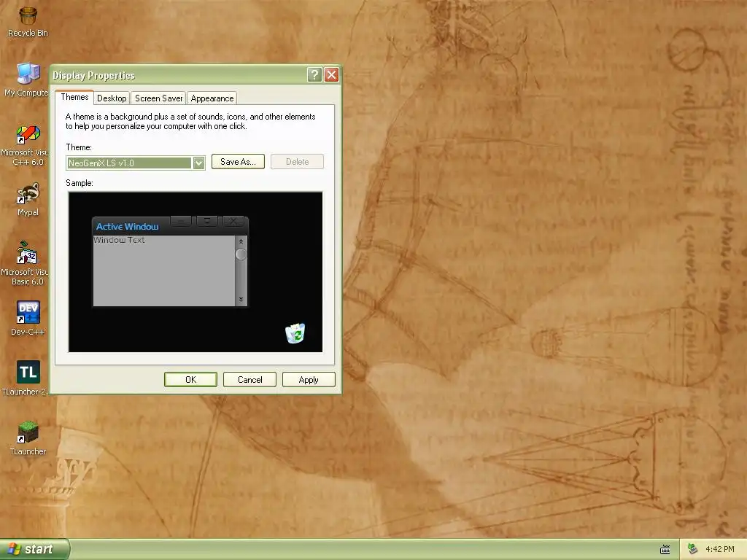
Task: Click the system tray icon beside the clock
Action: [x=693, y=549]
